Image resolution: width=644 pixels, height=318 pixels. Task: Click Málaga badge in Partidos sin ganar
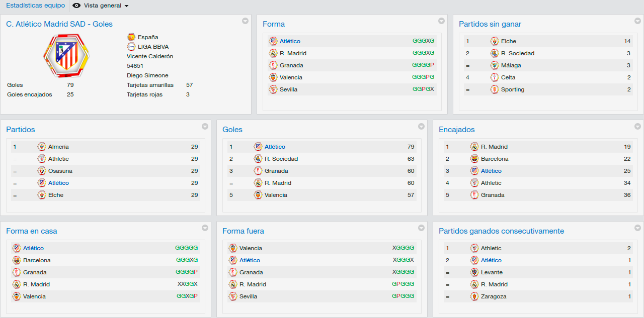coord(495,65)
